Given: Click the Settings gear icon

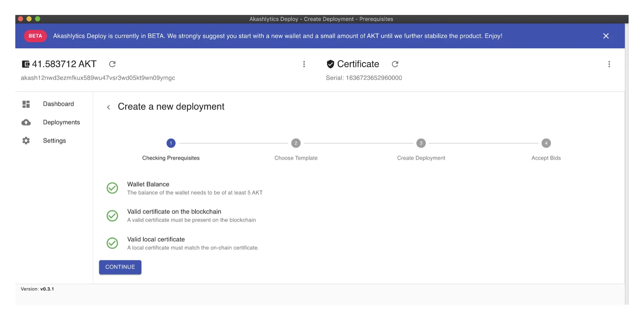Looking at the screenshot, I should coord(26,141).
